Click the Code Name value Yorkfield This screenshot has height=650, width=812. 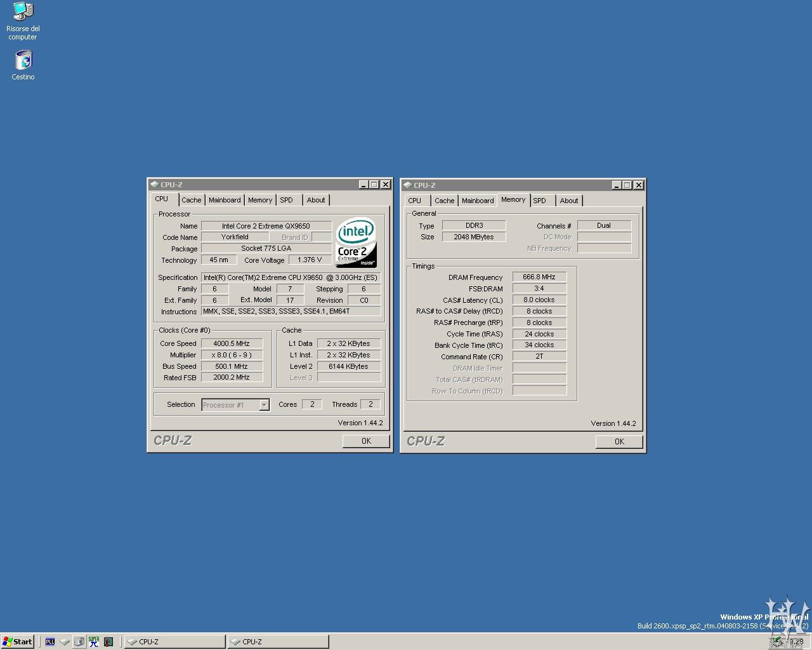235,237
